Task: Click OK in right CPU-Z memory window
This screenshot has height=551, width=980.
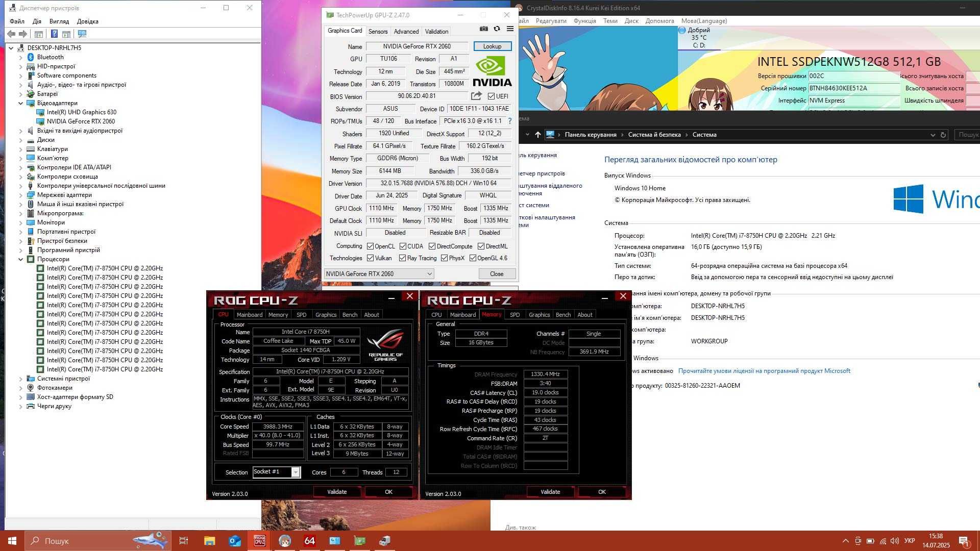Action: 602,492
